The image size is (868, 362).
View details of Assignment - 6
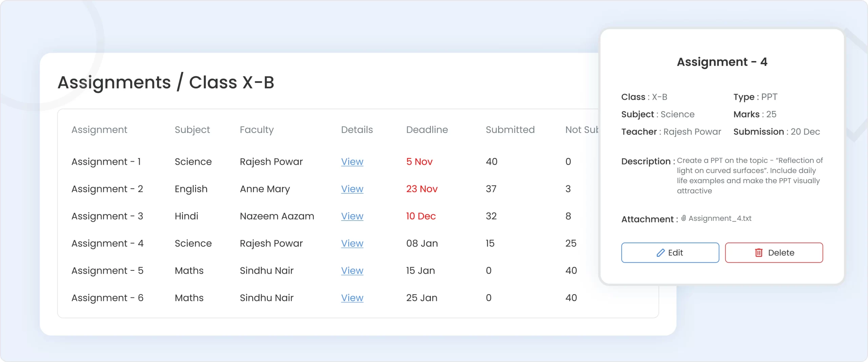352,298
